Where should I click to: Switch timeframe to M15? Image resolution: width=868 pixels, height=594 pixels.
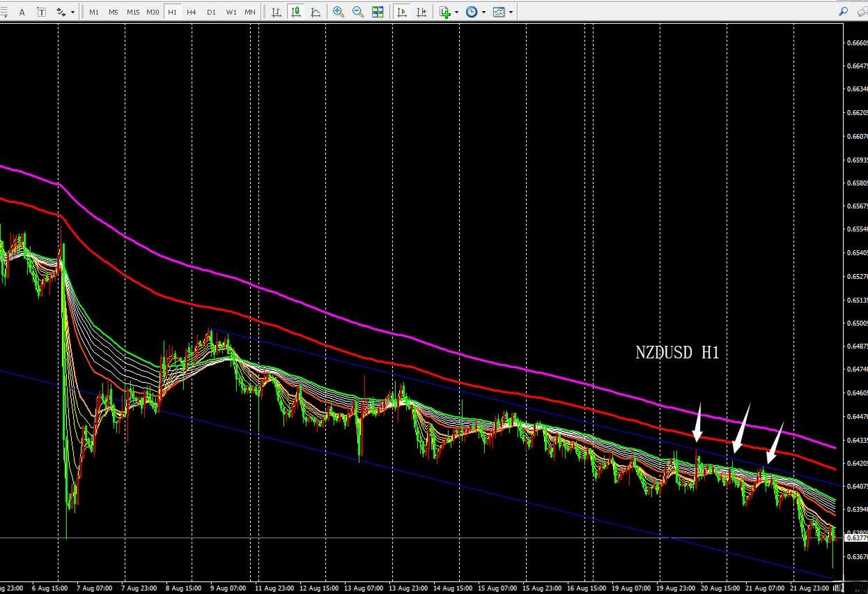(x=132, y=12)
